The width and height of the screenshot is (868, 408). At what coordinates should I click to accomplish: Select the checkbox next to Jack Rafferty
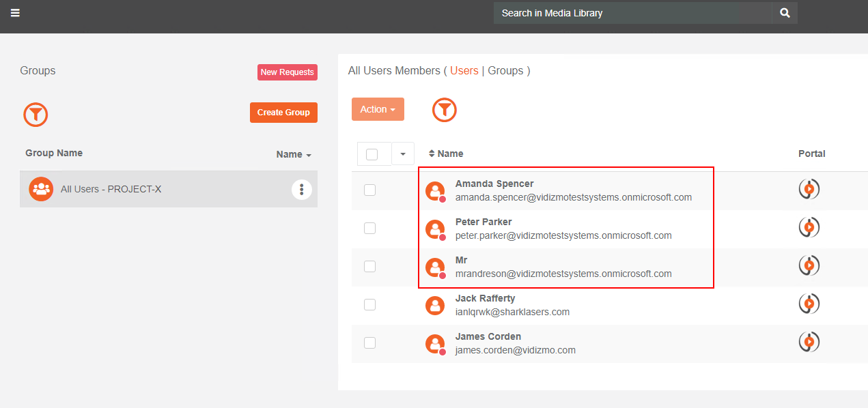click(369, 305)
